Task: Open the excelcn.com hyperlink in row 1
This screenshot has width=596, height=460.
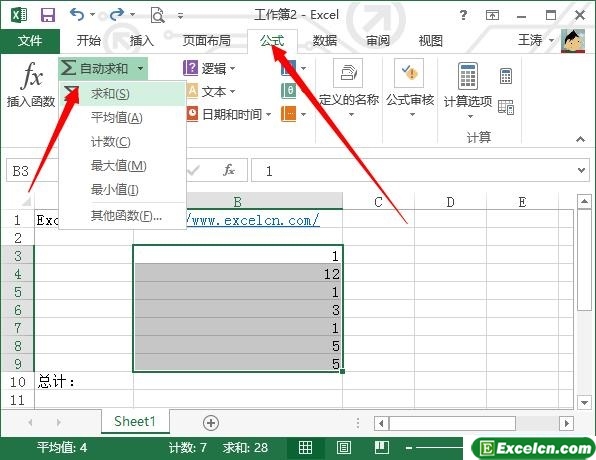Action: point(253,220)
